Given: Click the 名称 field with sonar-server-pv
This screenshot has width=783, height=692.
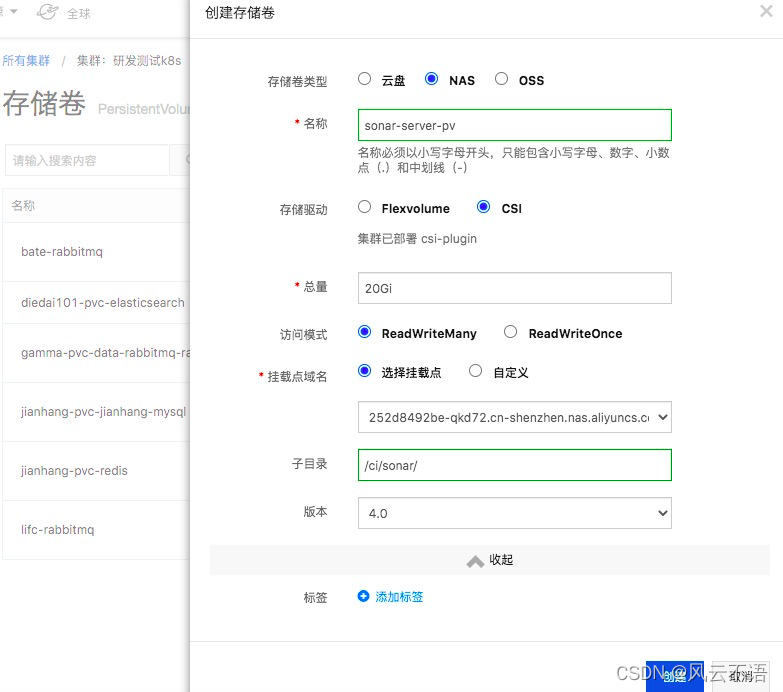Looking at the screenshot, I should click(515, 125).
